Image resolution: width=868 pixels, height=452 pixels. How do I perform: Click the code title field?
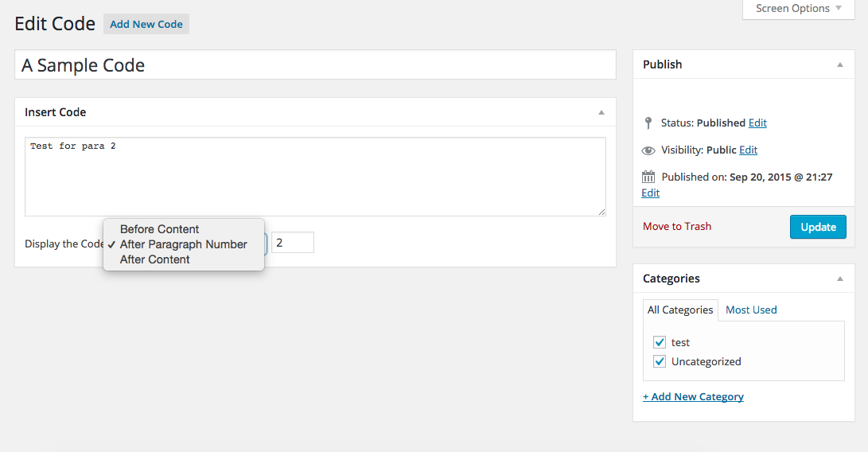(x=315, y=65)
